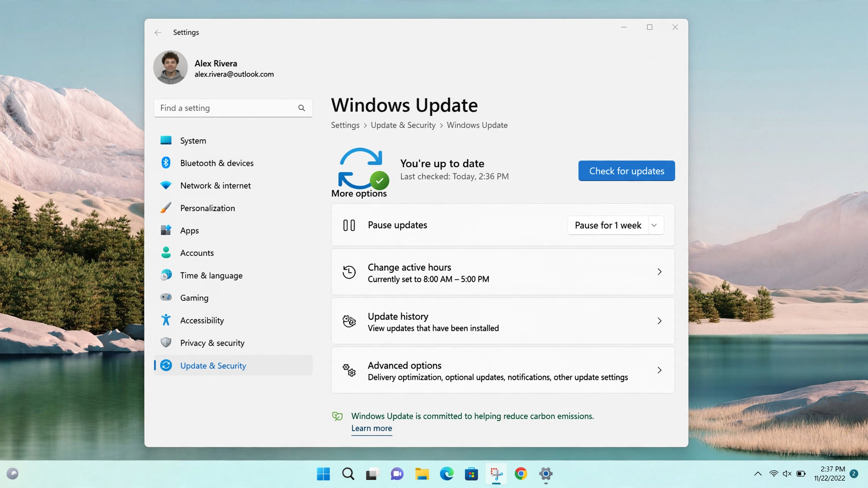Open the notification count badge
868x488 pixels.
(854, 474)
